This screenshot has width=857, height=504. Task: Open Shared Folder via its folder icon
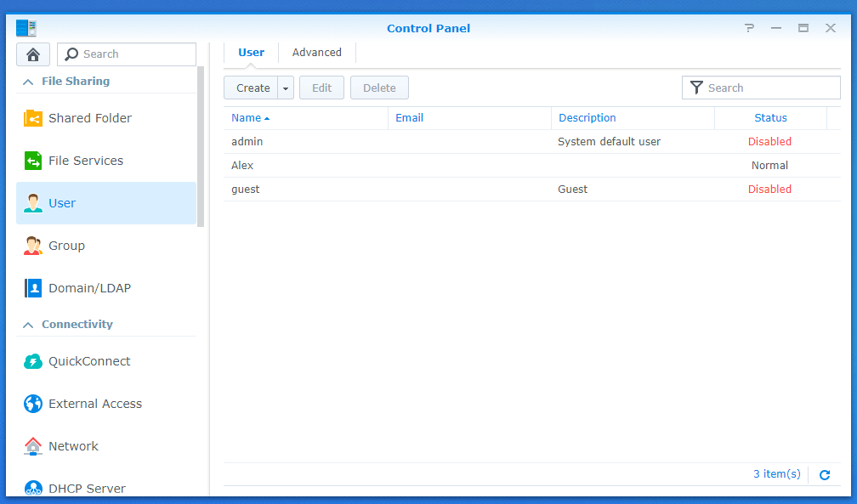pyautogui.click(x=33, y=118)
